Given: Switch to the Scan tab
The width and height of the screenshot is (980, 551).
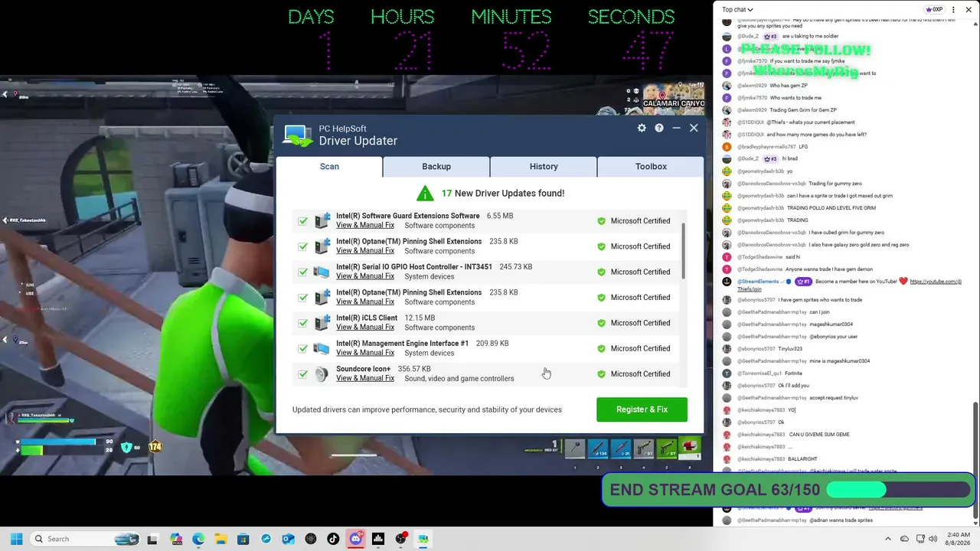Looking at the screenshot, I should (x=329, y=166).
